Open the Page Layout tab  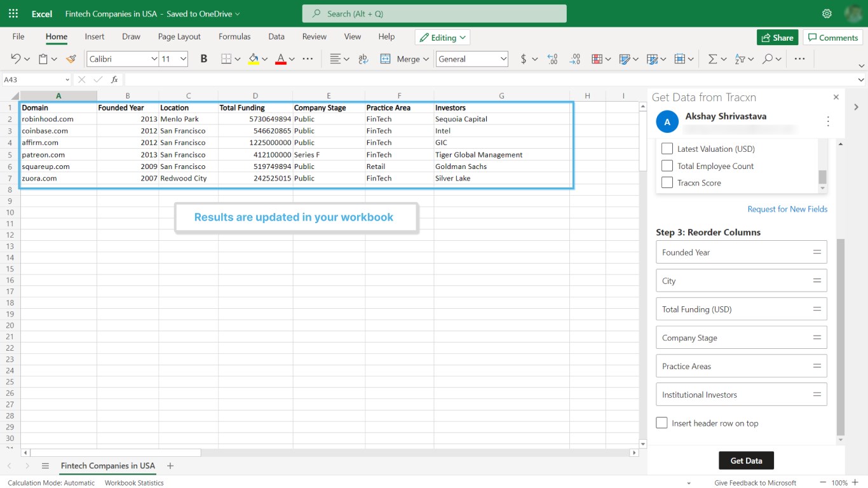(179, 37)
